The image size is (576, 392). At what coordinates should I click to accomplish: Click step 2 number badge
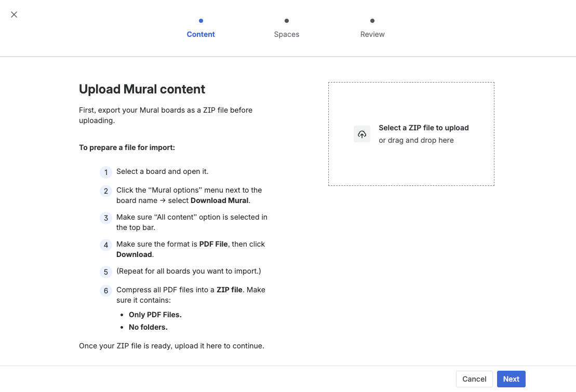point(106,191)
